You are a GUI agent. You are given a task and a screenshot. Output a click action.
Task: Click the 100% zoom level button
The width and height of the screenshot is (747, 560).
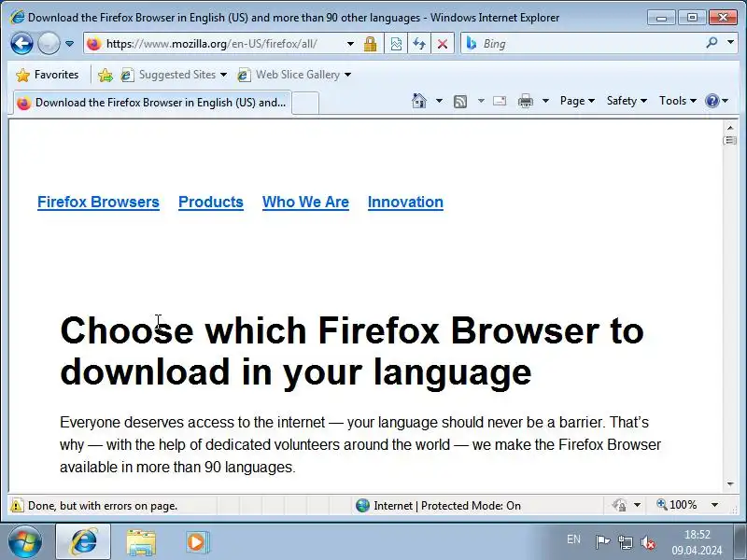pyautogui.click(x=677, y=505)
